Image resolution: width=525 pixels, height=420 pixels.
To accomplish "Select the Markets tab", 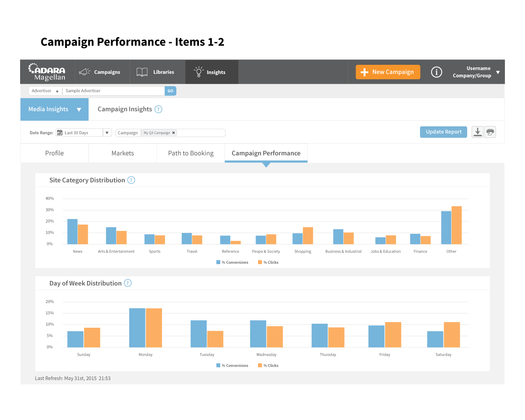I will [x=123, y=153].
